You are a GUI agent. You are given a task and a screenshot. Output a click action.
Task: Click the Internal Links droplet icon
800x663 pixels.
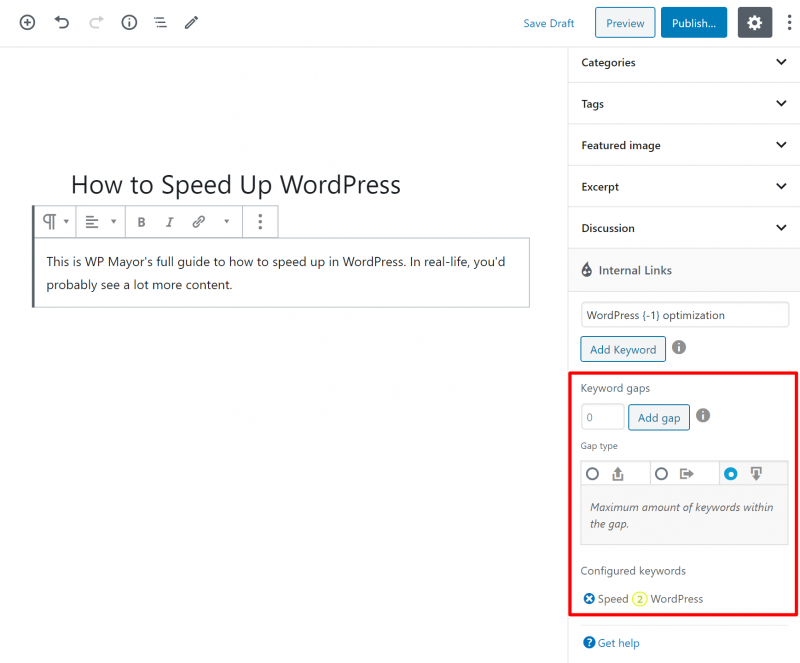[x=587, y=269]
